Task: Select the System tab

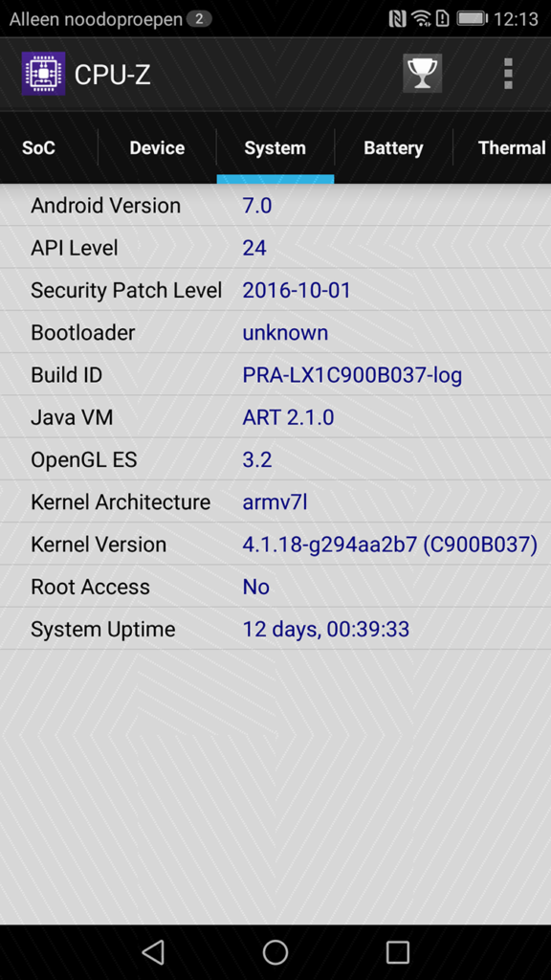Action: point(275,148)
